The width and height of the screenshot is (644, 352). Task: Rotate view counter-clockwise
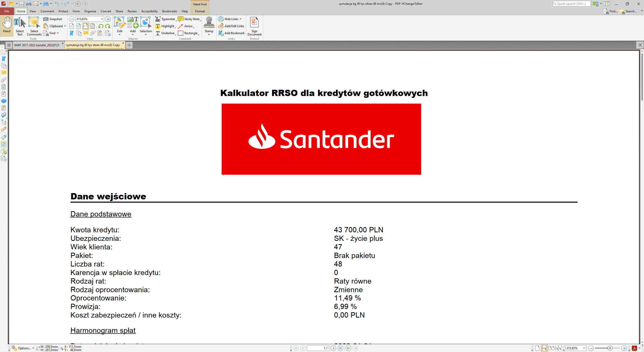101,26
